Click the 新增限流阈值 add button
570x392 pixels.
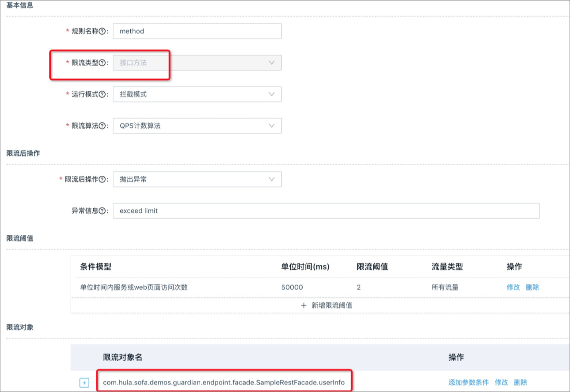click(326, 305)
